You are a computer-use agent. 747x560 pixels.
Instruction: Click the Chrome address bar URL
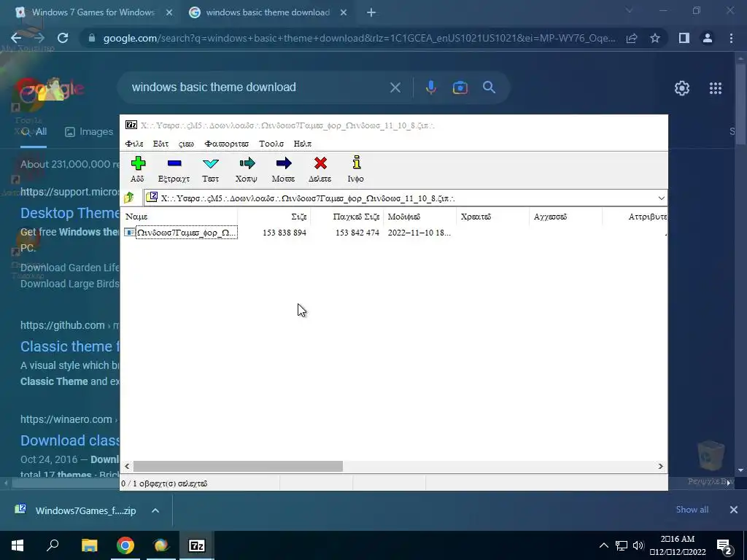(359, 38)
